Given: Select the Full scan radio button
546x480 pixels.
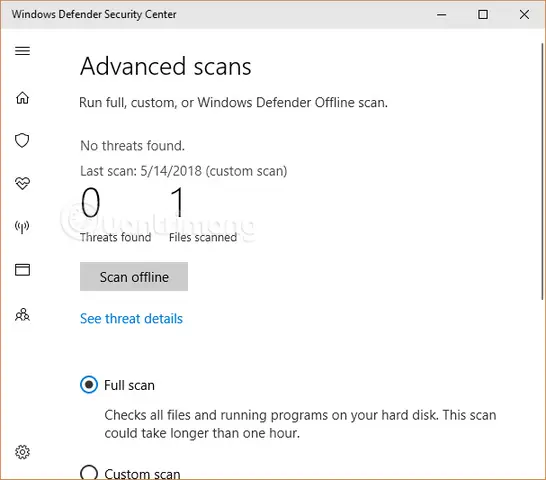Looking at the screenshot, I should 89,385.
